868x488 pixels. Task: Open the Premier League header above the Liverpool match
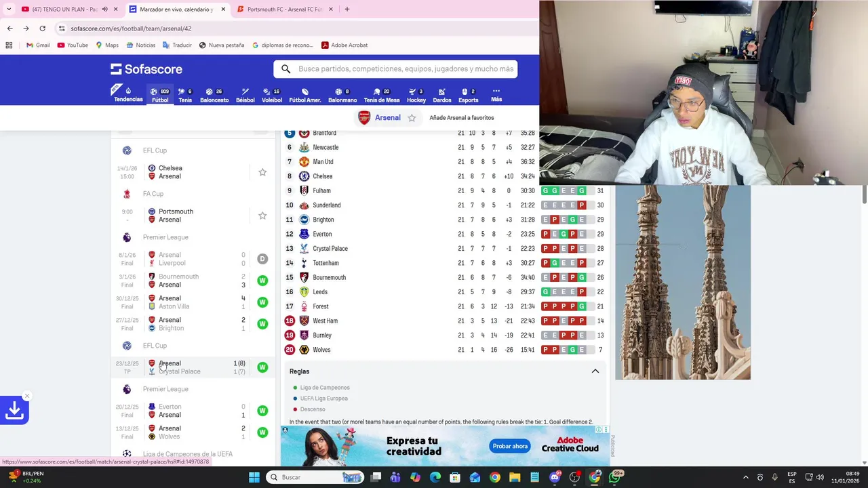(165, 237)
